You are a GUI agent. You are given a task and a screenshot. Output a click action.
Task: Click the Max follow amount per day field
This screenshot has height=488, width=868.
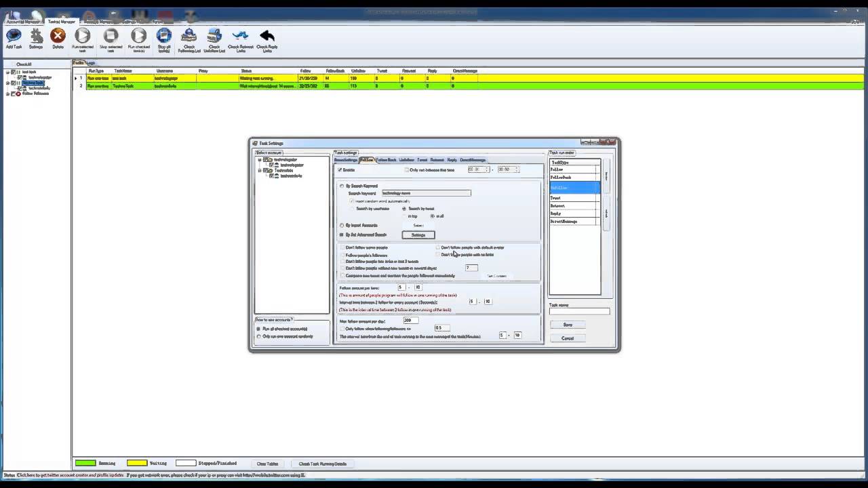tap(411, 320)
